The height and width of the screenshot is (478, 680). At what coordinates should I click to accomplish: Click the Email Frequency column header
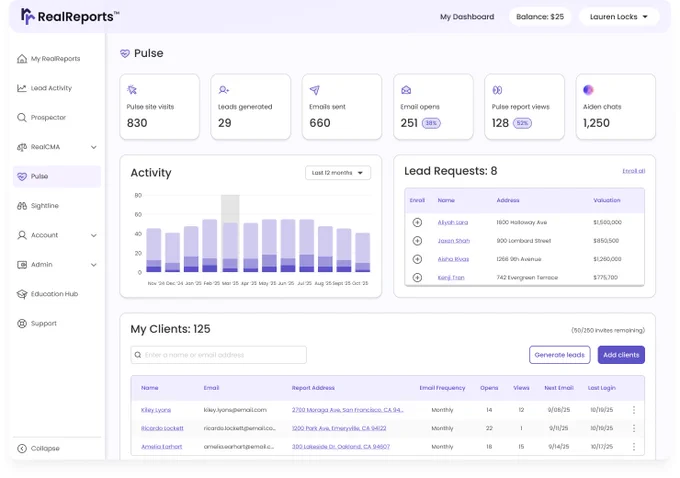[x=442, y=388]
